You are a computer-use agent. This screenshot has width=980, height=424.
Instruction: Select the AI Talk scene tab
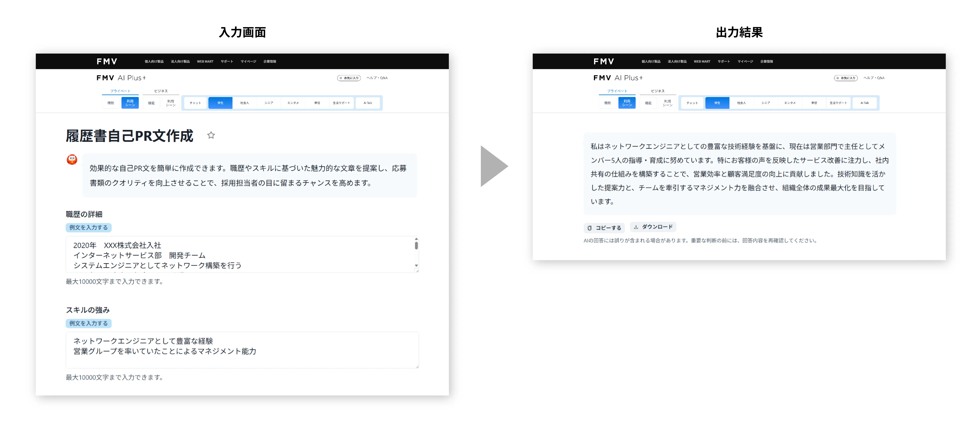click(x=367, y=102)
